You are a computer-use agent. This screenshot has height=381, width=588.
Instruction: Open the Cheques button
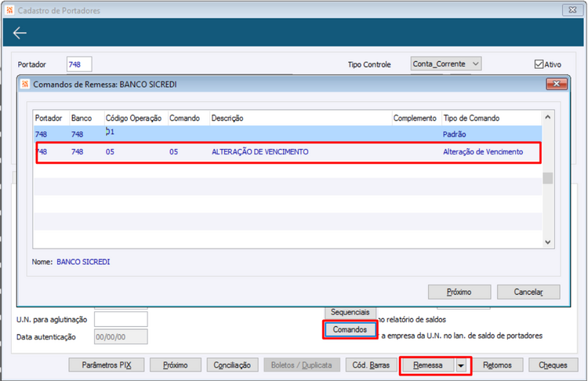553,365
